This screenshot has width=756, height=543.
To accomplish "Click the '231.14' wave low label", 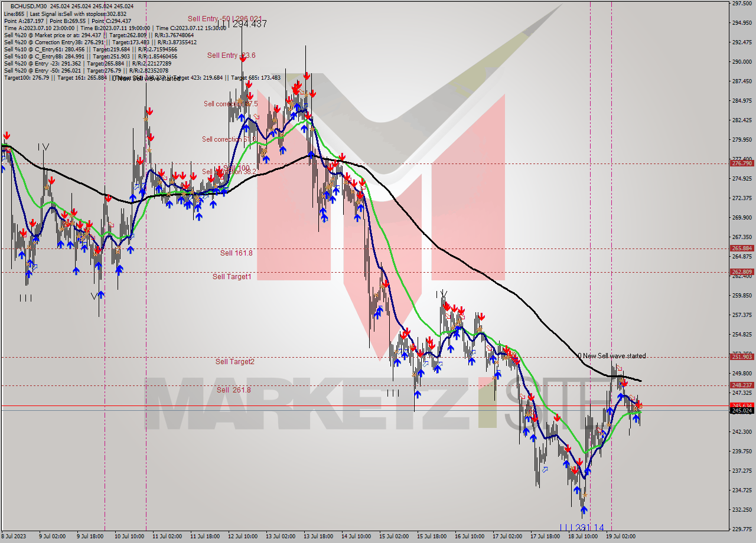I will [590, 528].
